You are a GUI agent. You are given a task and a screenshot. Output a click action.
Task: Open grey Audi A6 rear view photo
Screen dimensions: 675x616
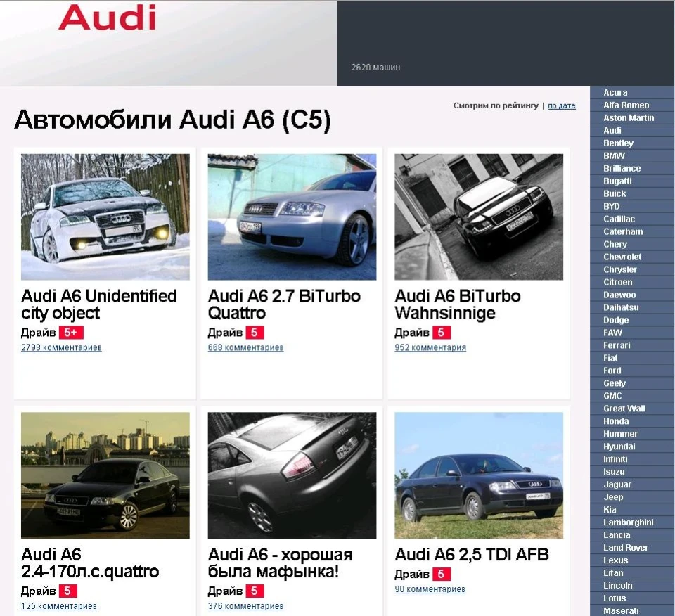(x=292, y=475)
